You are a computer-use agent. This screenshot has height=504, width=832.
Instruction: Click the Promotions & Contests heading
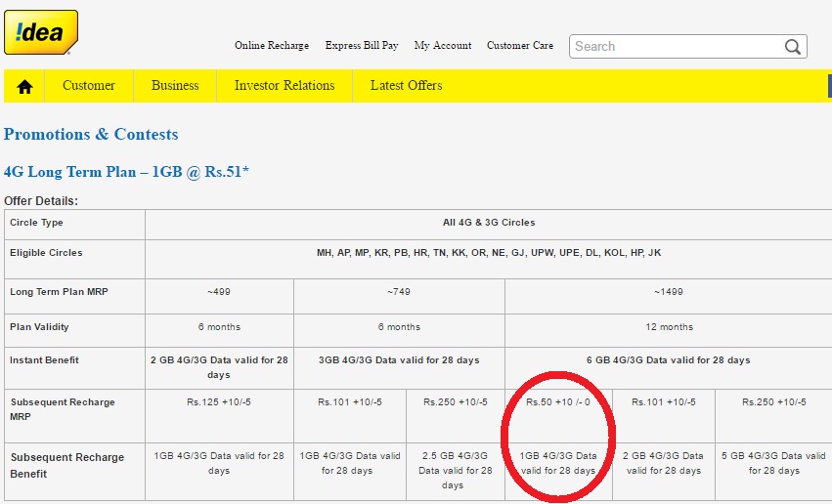click(x=91, y=134)
